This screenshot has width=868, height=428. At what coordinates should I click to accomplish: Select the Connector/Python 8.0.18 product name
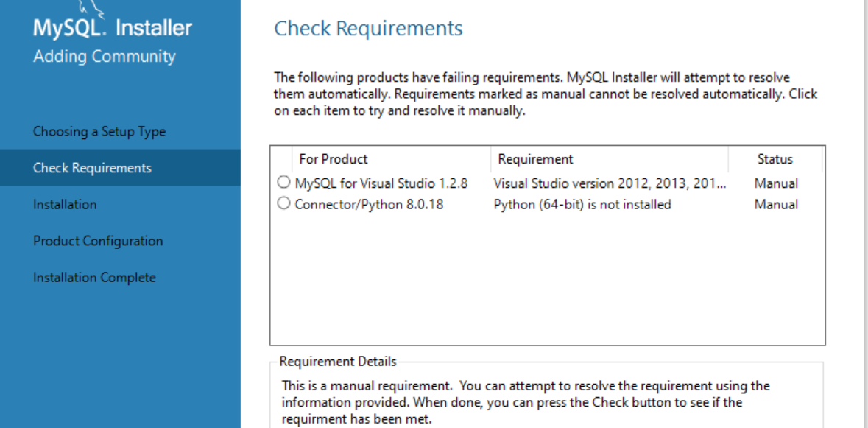click(369, 204)
